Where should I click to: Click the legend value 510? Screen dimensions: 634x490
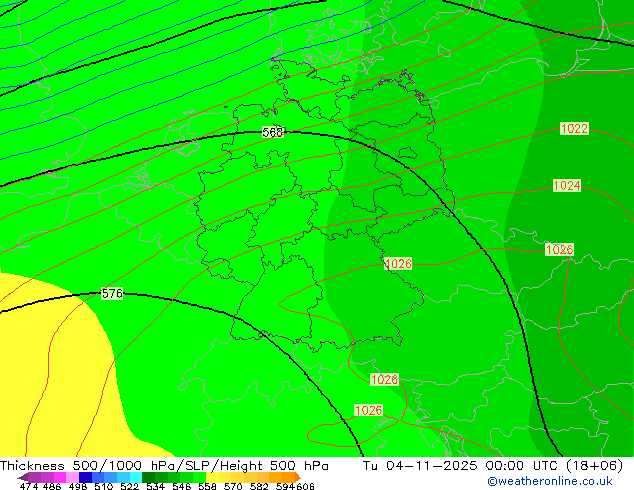104,486
